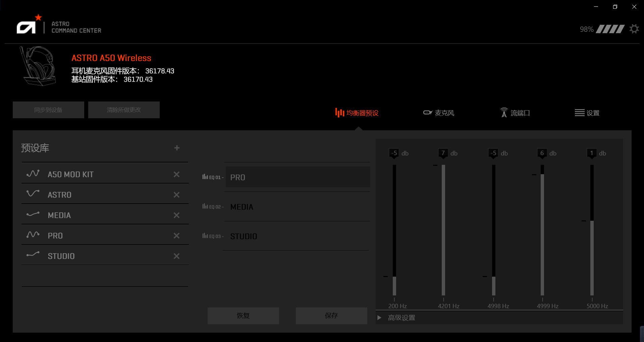Click the 7 db value box

[443, 153]
